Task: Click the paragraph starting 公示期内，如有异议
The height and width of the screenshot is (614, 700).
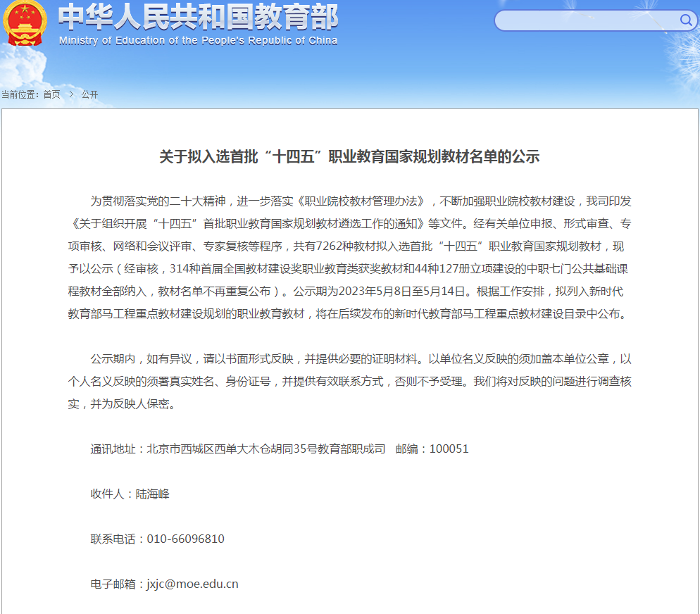Action: coord(349,382)
